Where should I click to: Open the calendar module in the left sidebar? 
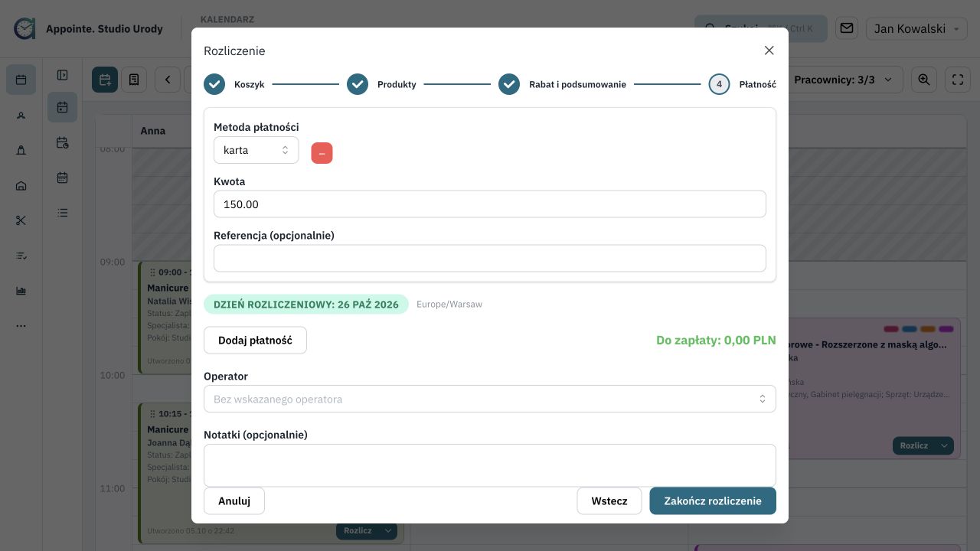click(21, 80)
